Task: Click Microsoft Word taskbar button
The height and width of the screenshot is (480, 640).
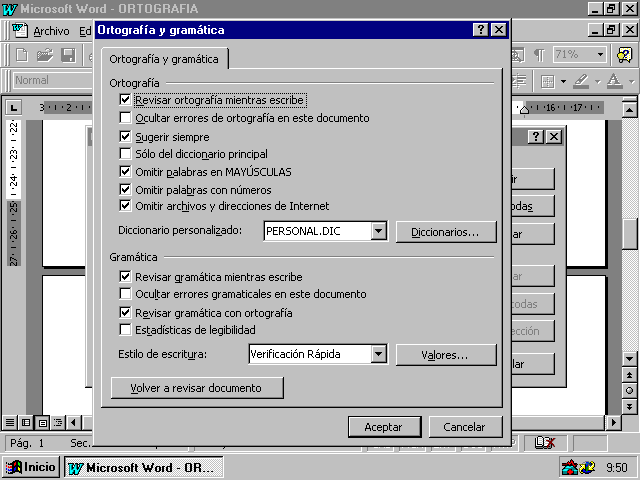Action: [x=144, y=467]
